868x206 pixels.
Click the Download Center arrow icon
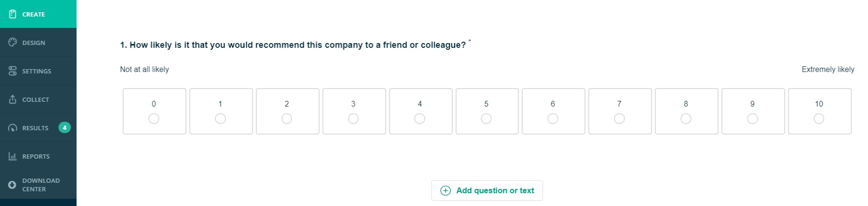click(x=13, y=185)
